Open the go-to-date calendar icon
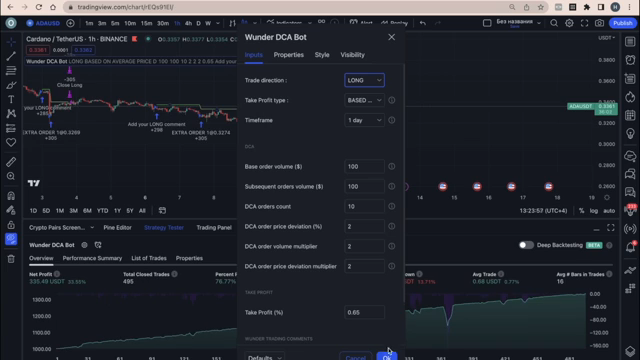 pyautogui.click(x=162, y=211)
